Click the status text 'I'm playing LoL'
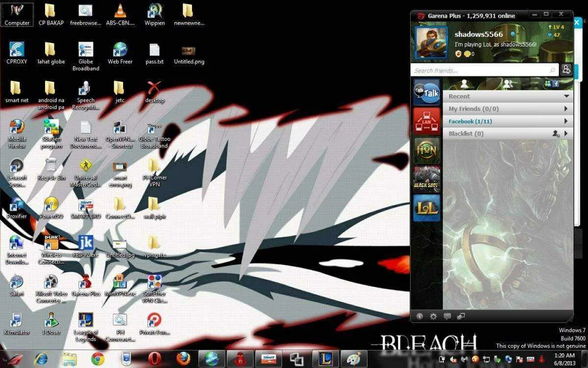 [x=495, y=44]
